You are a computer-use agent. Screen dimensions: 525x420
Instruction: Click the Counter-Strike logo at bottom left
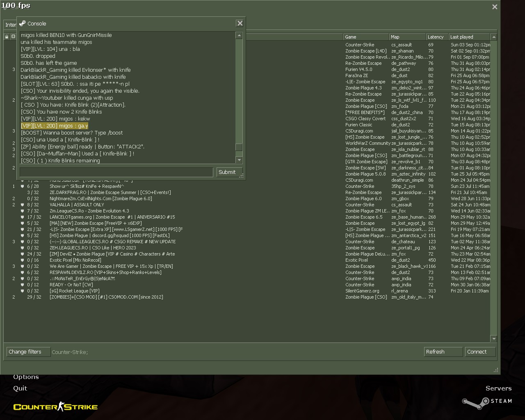tap(55, 406)
